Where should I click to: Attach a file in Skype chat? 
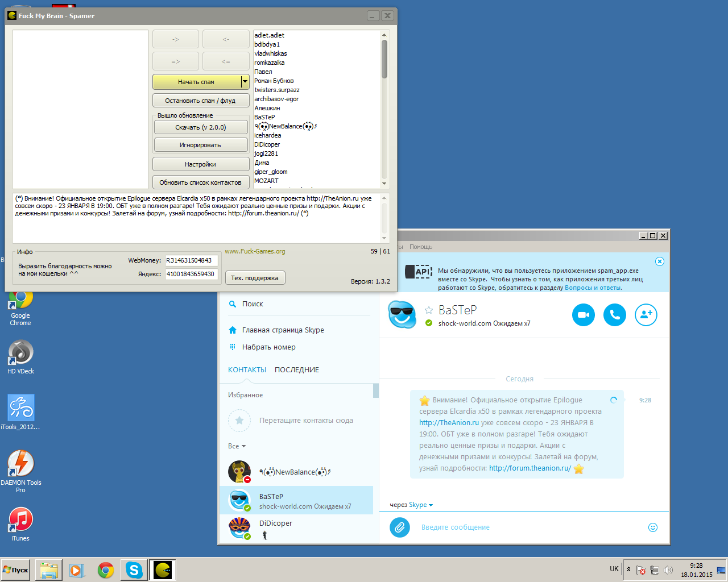pos(400,527)
